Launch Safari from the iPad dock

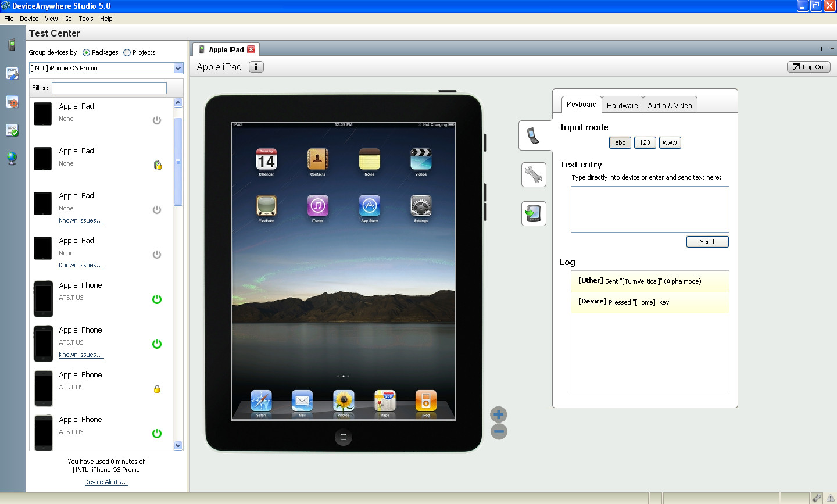point(261,401)
